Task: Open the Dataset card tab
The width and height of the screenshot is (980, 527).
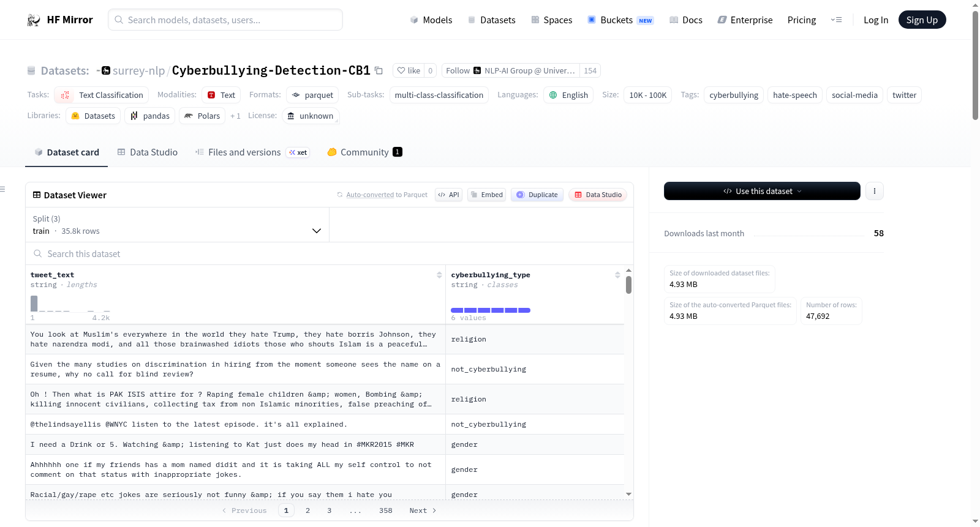Action: pyautogui.click(x=67, y=152)
